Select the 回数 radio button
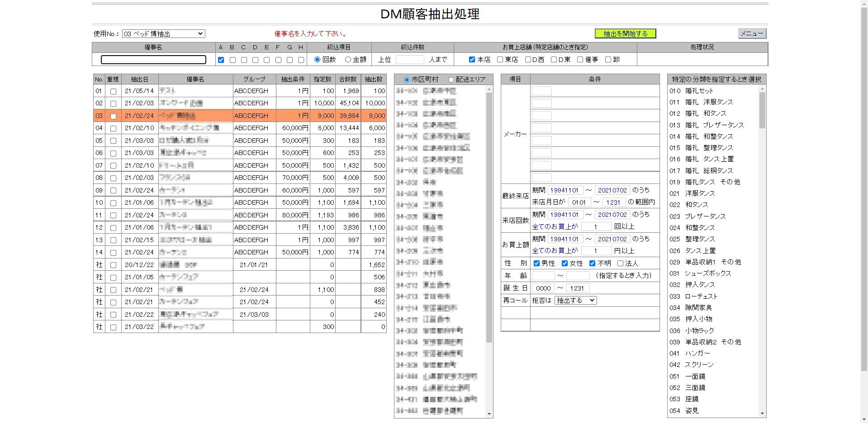This screenshot has width=868, height=423. pos(317,60)
